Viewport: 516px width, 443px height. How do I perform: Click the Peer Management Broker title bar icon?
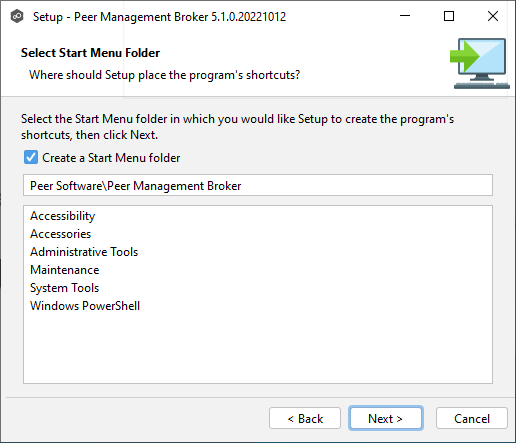17,16
